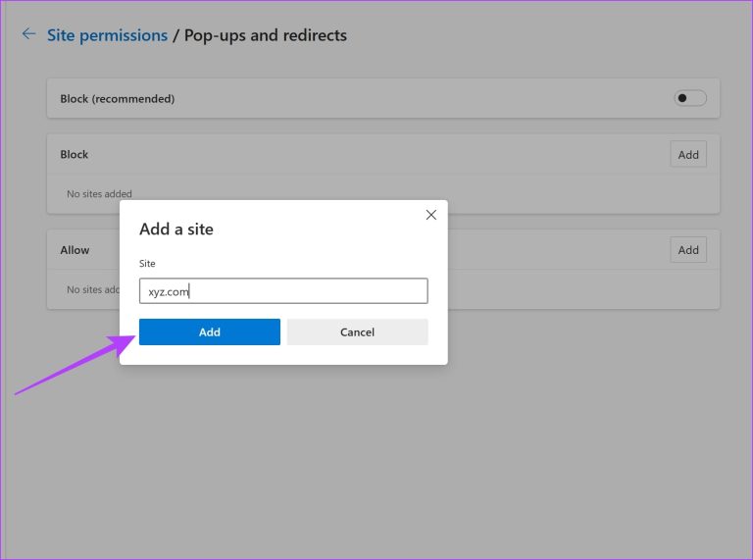Click the back arrow beside Site permissions
753x560 pixels.
28,34
